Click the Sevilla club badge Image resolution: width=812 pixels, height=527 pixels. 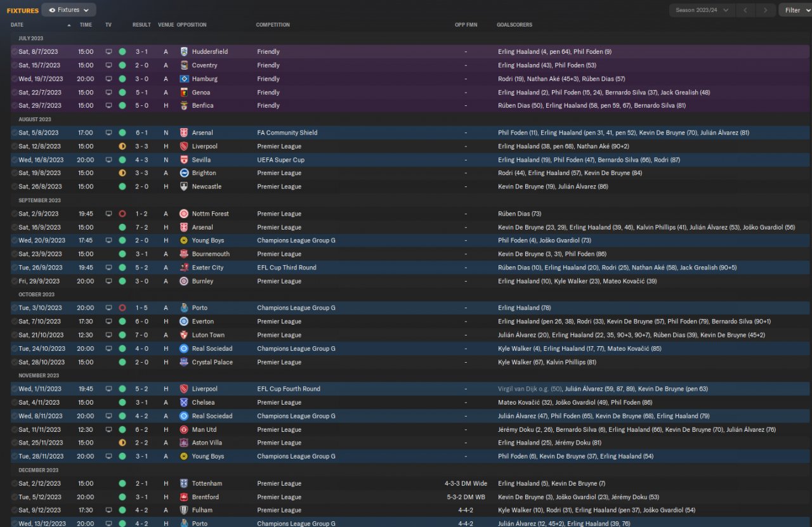click(184, 160)
